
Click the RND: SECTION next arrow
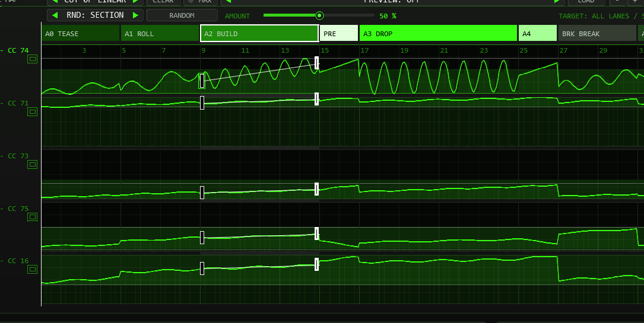click(x=135, y=15)
